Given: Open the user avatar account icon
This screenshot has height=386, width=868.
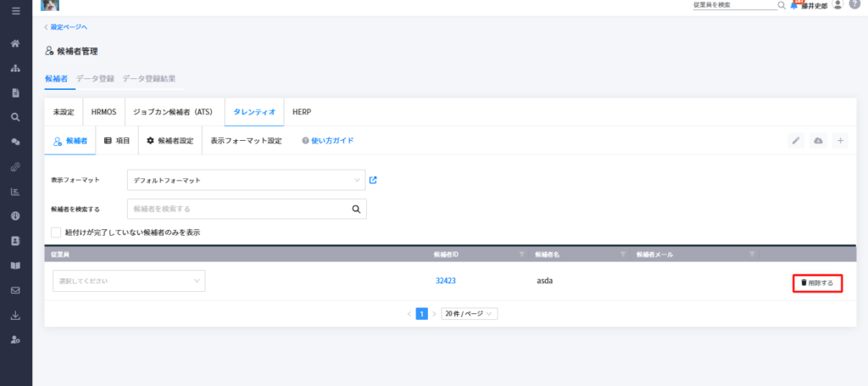Looking at the screenshot, I should (x=837, y=4).
